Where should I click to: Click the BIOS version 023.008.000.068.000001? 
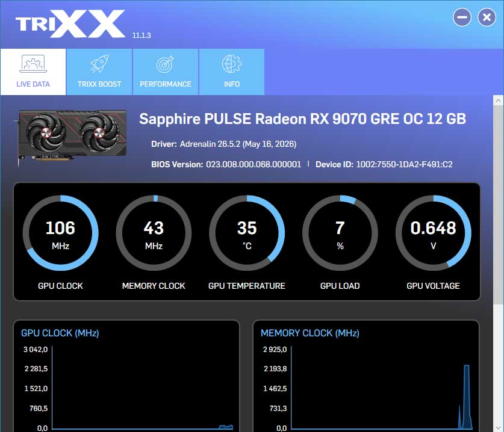(x=254, y=164)
